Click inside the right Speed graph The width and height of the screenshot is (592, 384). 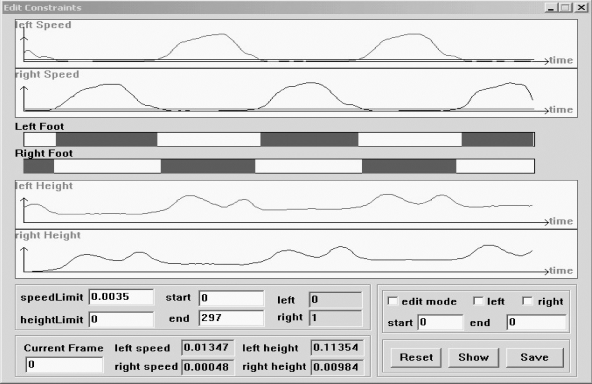(296, 93)
